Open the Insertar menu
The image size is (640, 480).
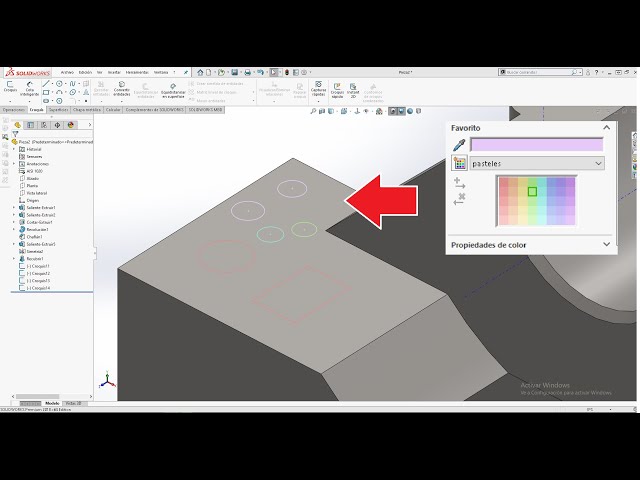114,72
